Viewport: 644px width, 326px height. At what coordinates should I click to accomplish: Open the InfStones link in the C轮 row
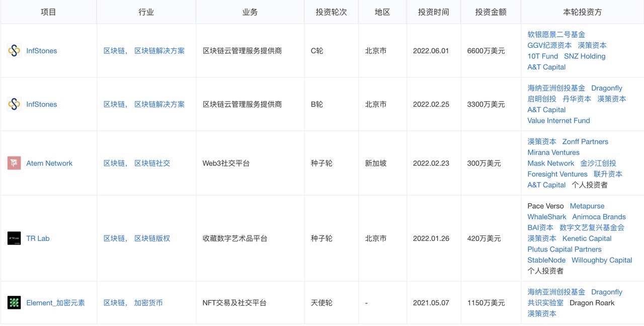pyautogui.click(x=42, y=51)
